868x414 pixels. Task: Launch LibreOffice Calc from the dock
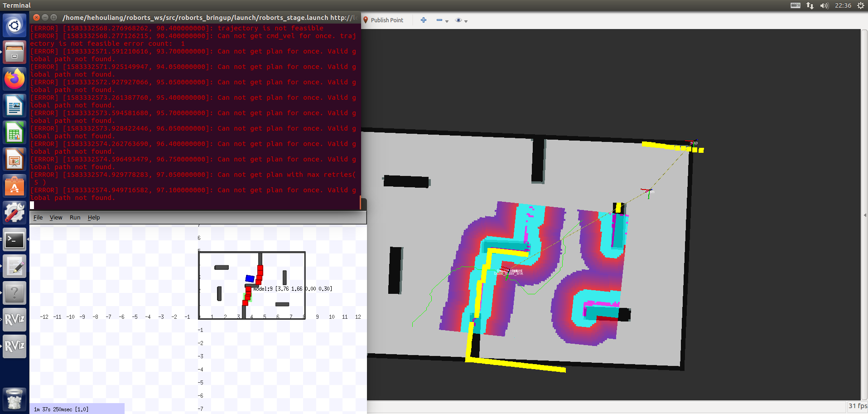tap(14, 133)
